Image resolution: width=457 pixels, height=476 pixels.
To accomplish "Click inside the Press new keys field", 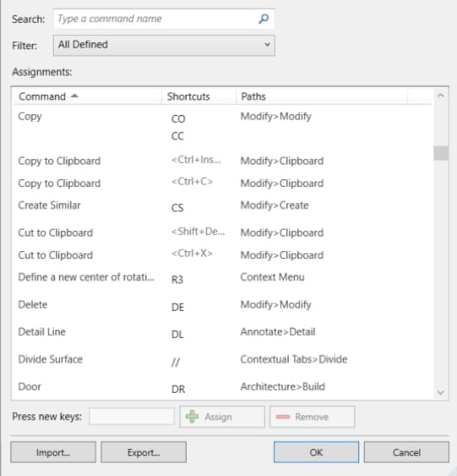I will [x=132, y=417].
